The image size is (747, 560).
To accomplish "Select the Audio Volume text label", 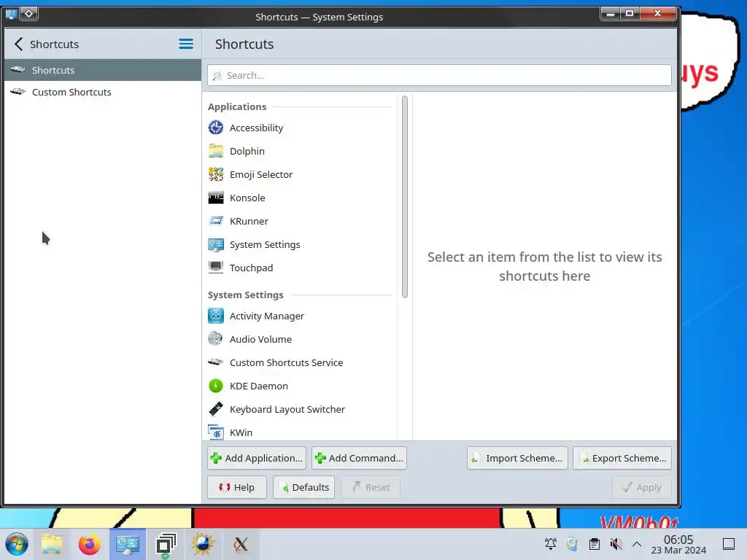I will pyautogui.click(x=260, y=339).
